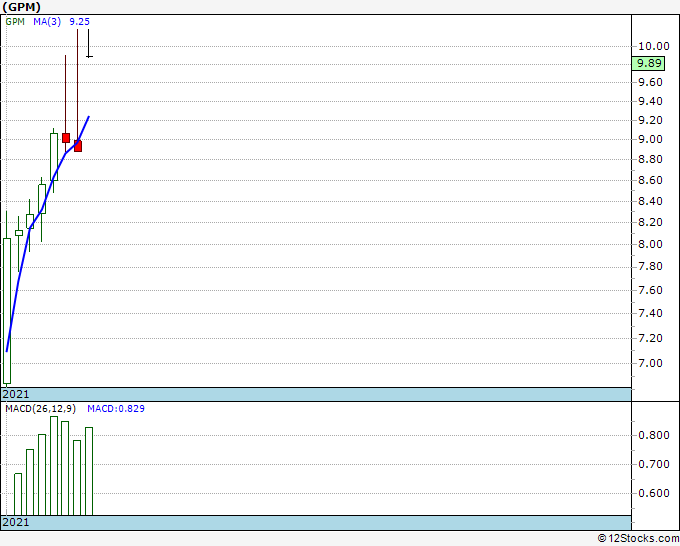Click the MACD(26,12,9) indicator label
The width and height of the screenshot is (680, 546).
point(40,409)
